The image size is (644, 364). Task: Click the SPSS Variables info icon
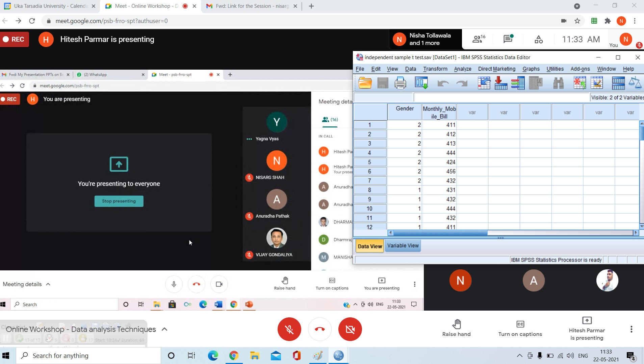[518, 83]
